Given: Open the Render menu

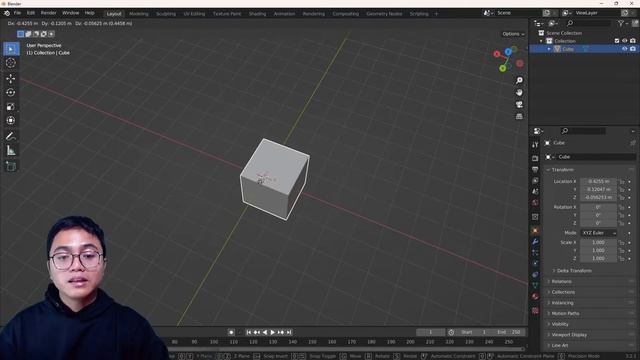Looking at the screenshot, I should tap(48, 13).
